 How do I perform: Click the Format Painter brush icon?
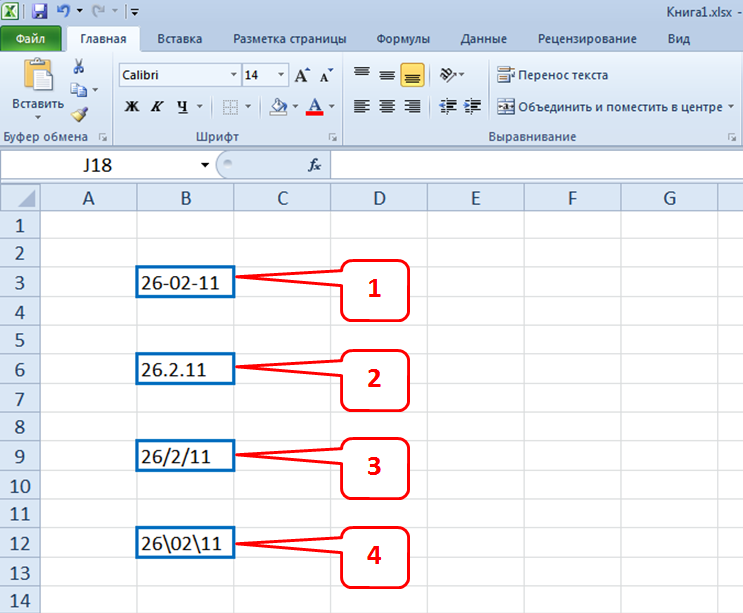(x=78, y=114)
